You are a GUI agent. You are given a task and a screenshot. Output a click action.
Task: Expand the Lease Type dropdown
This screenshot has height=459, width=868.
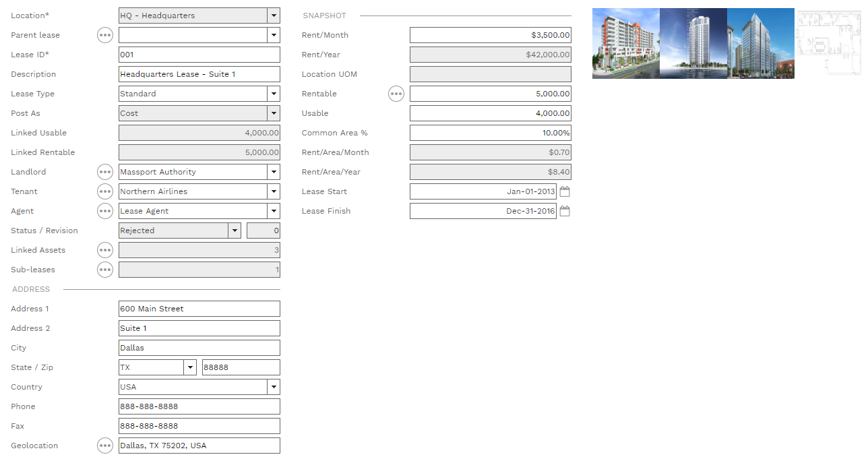[273, 94]
